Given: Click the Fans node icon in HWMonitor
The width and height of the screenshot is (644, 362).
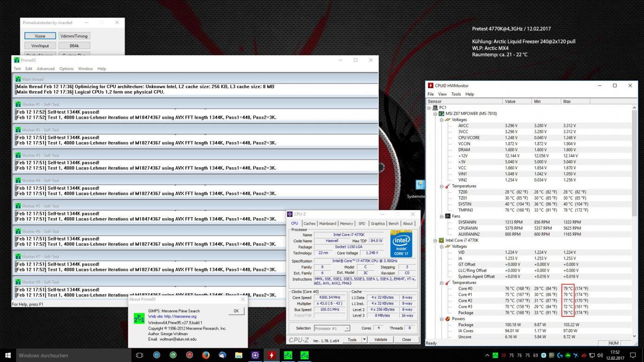Looking at the screenshot, I should [x=448, y=216].
